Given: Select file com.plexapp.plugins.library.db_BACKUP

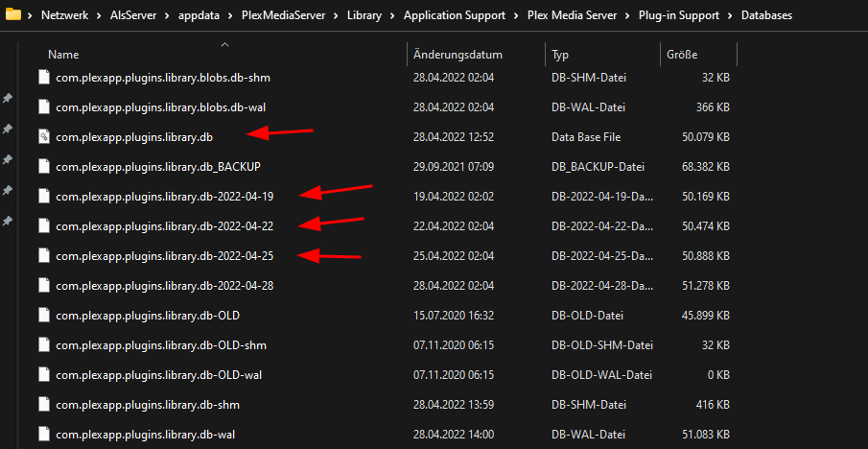Looking at the screenshot, I should [x=157, y=167].
